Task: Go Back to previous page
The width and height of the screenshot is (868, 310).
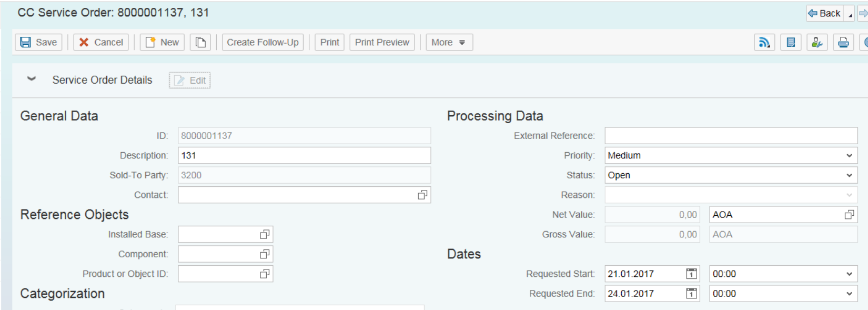Action: click(x=824, y=13)
